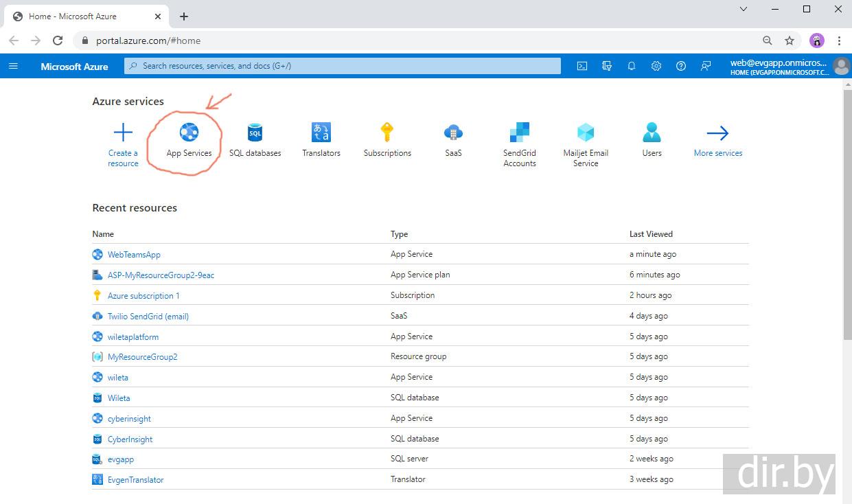
Task: Open the notifications bell
Action: pyautogui.click(x=632, y=66)
